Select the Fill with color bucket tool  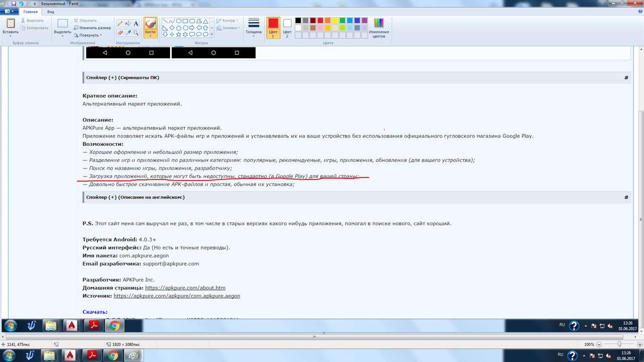tap(128, 23)
